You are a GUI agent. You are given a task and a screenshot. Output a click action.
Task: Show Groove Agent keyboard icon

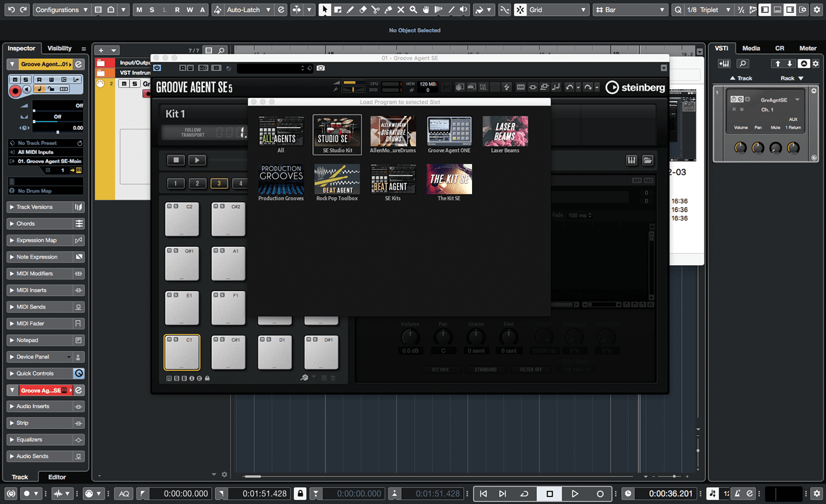tap(632, 160)
